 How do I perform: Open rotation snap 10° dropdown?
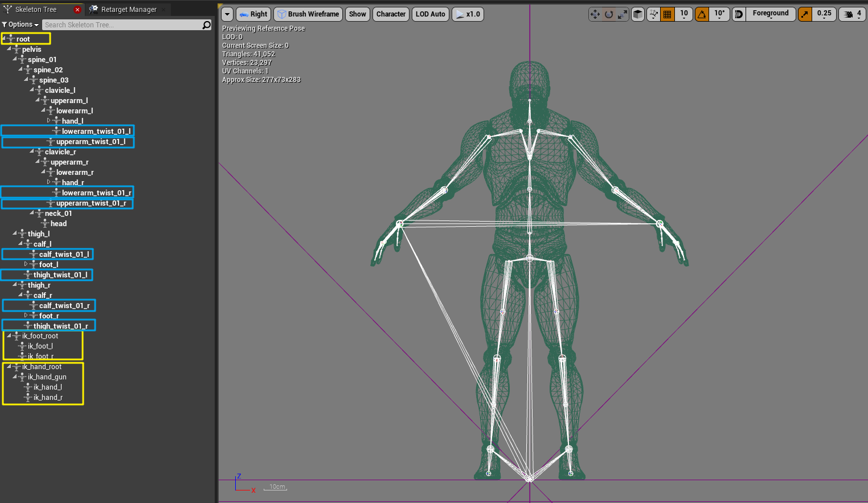(720, 14)
